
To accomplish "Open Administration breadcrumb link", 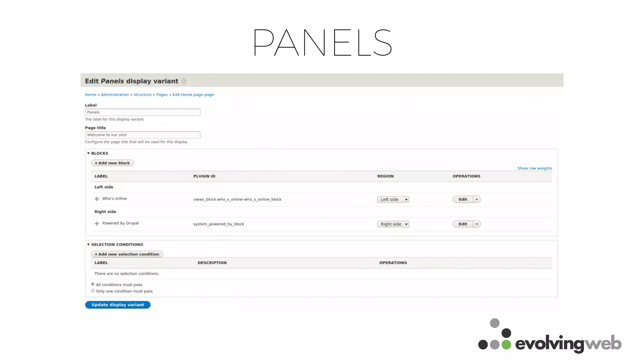I will pos(115,95).
